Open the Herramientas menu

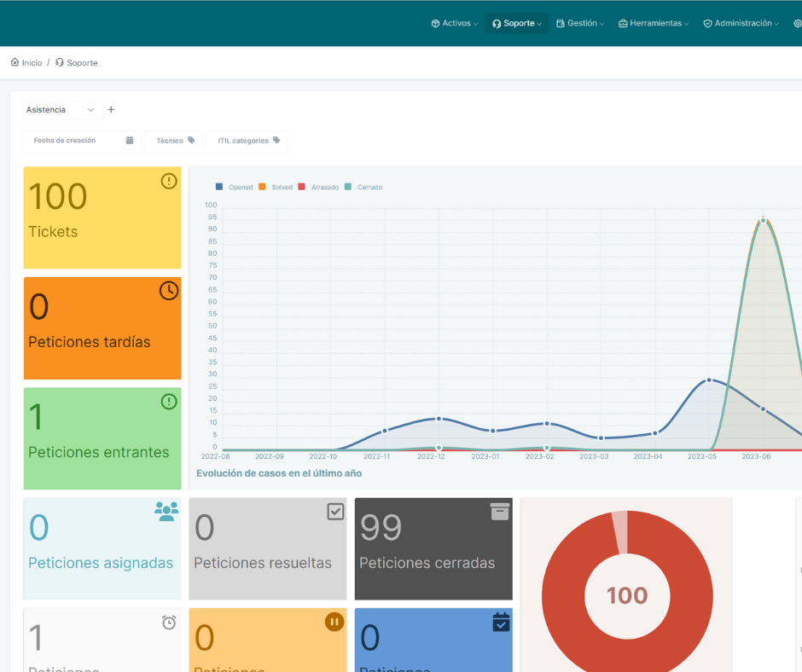click(654, 24)
